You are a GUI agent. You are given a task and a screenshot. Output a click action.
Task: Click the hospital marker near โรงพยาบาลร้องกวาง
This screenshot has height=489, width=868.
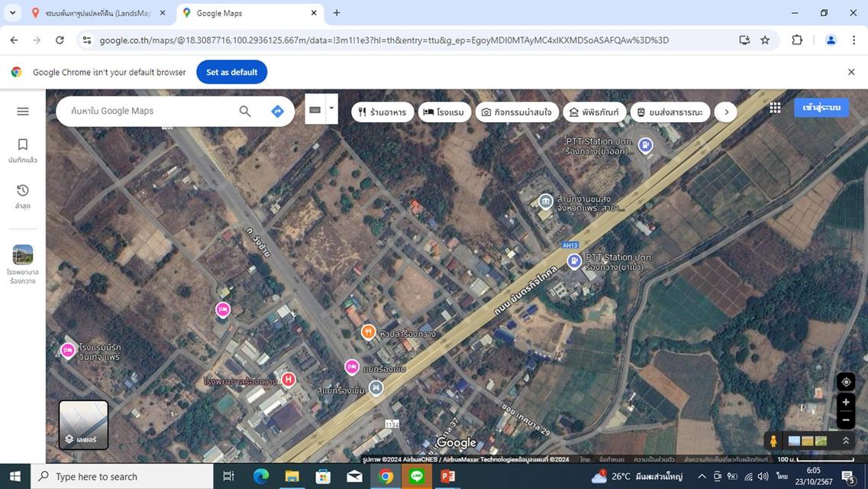(288, 378)
